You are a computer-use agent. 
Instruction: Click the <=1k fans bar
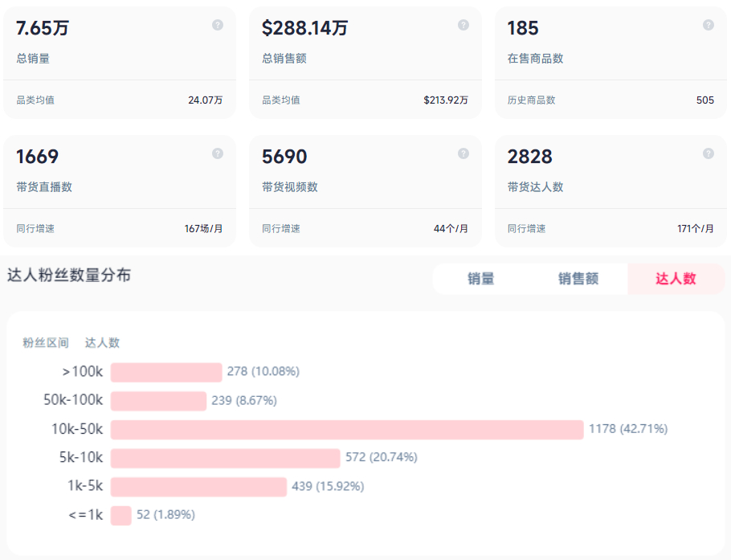[x=121, y=515]
